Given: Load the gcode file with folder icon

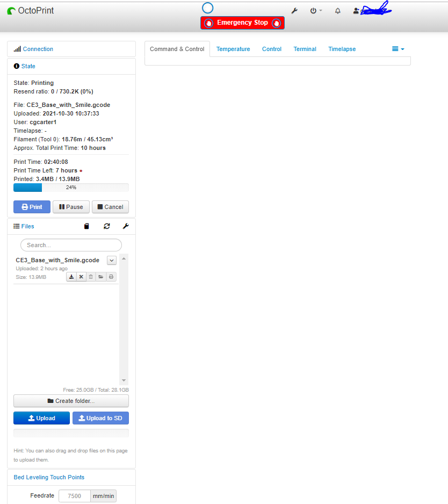Looking at the screenshot, I should (x=101, y=277).
